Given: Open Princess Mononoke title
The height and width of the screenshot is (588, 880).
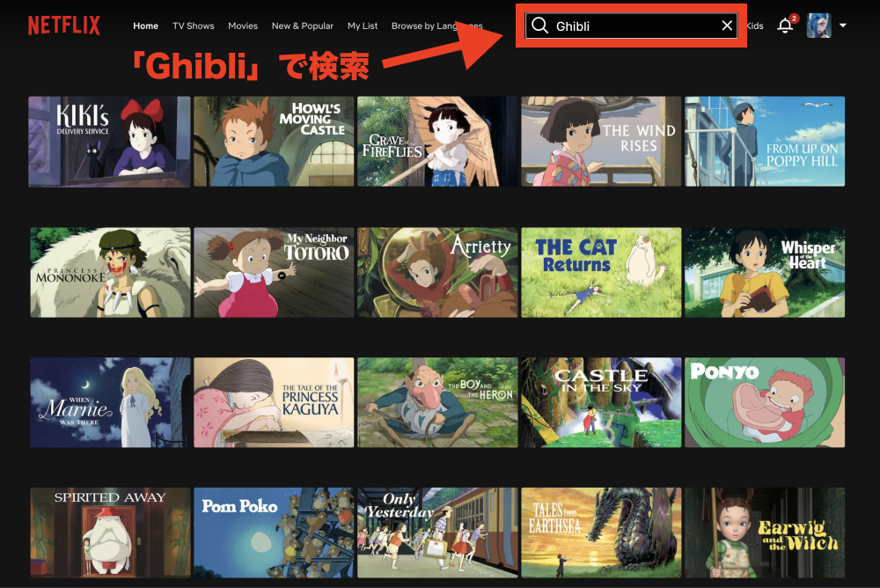Looking at the screenshot, I should click(111, 272).
